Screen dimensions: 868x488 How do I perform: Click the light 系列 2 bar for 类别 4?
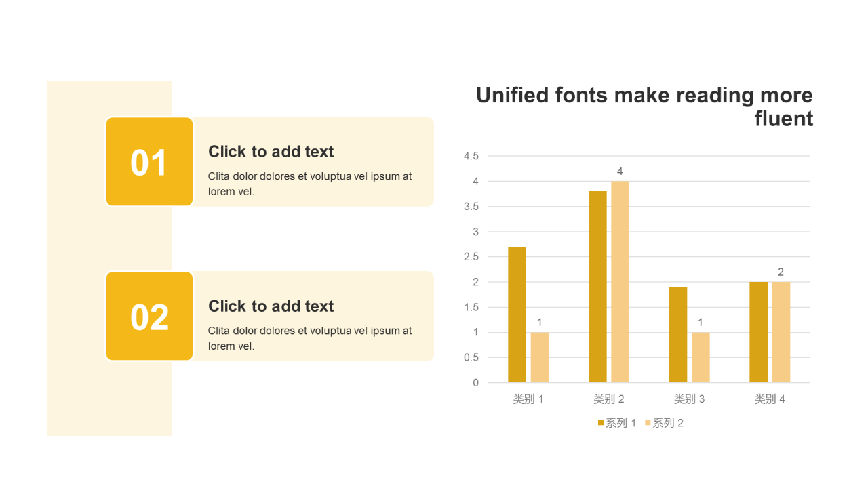click(781, 332)
